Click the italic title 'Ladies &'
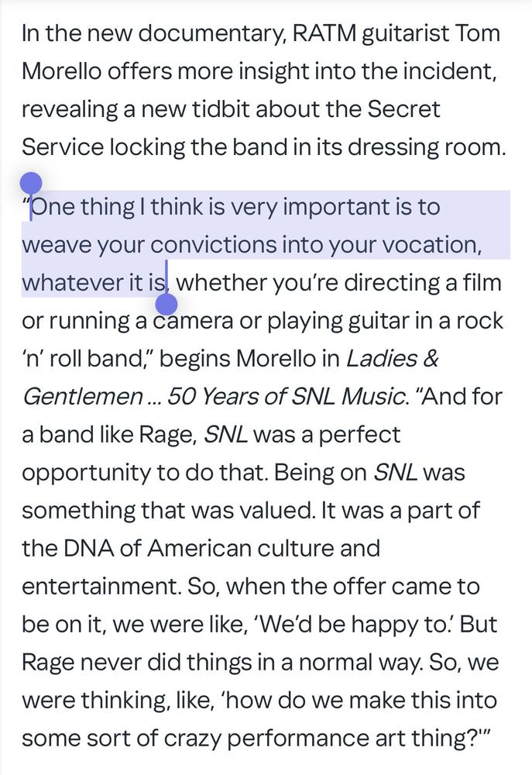This screenshot has width=532, height=775. click(393, 358)
